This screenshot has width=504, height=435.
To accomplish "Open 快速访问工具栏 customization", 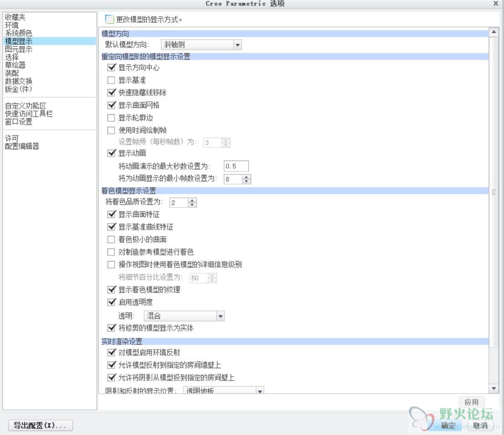I will (x=29, y=114).
